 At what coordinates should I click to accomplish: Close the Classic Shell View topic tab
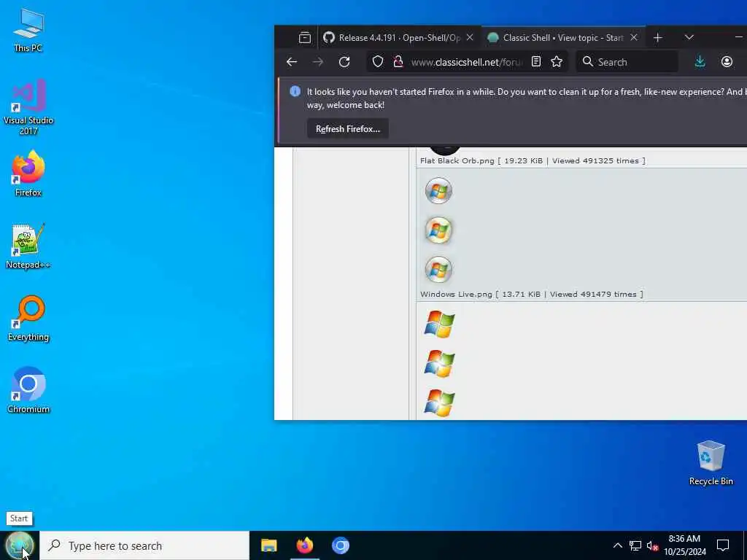click(x=634, y=38)
